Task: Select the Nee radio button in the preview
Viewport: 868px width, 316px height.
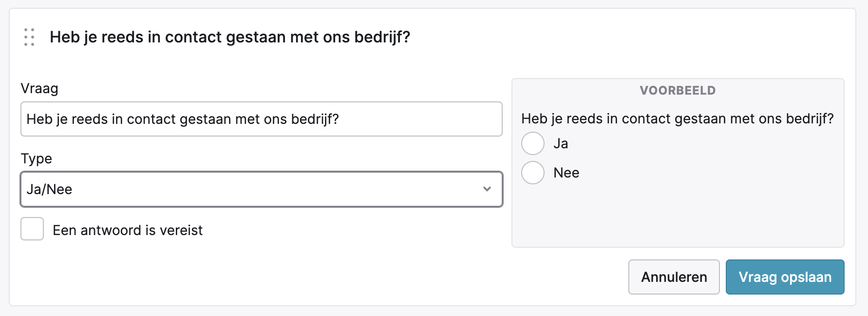Action: coord(532,173)
